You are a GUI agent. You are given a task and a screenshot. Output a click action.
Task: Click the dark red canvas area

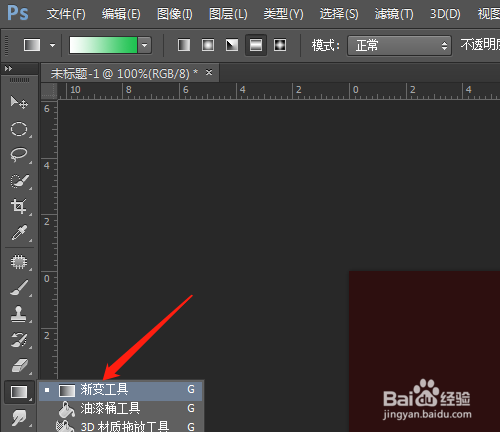(x=424, y=351)
